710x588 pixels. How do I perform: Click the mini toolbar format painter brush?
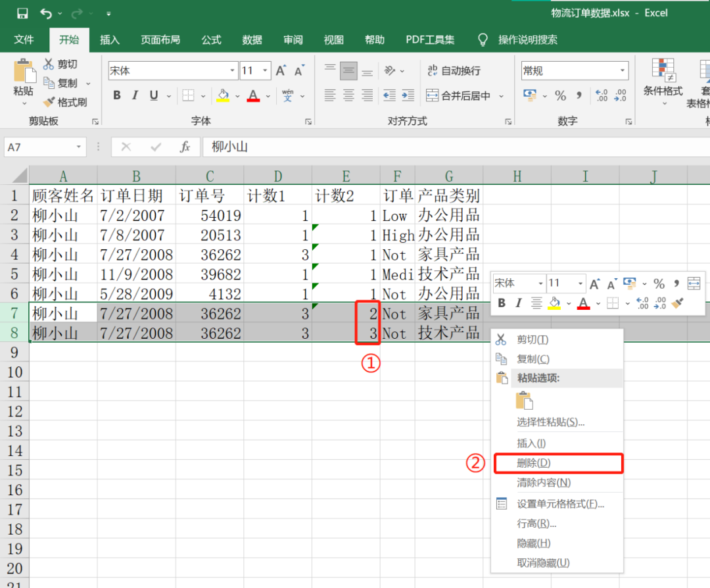pos(677,303)
